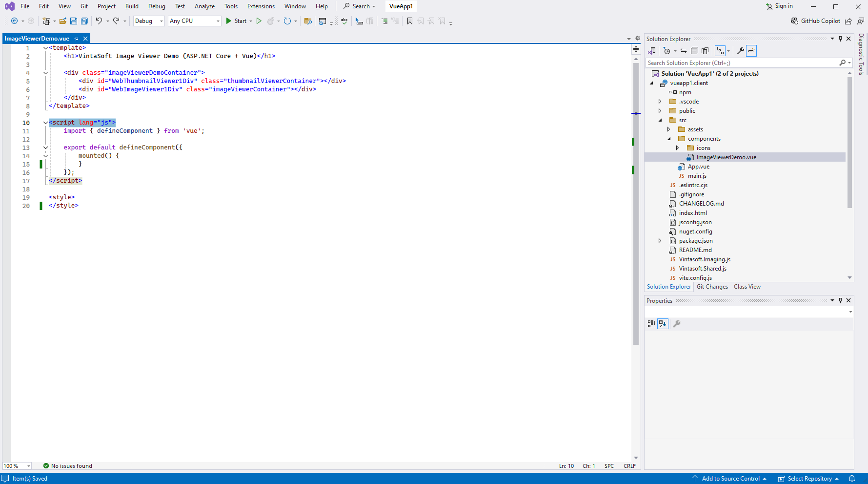Open the 100 % zoom level dropdown

point(17,466)
